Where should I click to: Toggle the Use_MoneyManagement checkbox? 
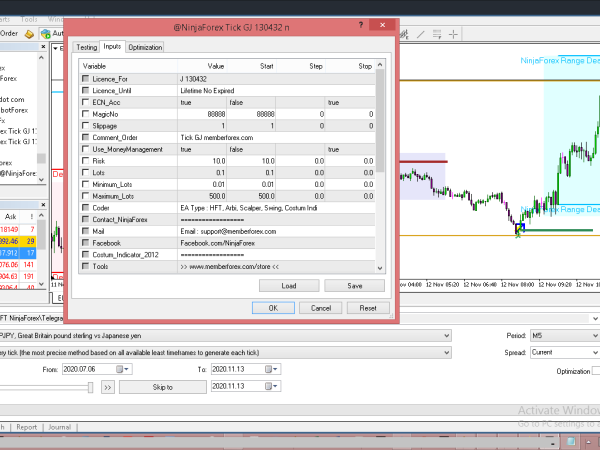pyautogui.click(x=85, y=149)
